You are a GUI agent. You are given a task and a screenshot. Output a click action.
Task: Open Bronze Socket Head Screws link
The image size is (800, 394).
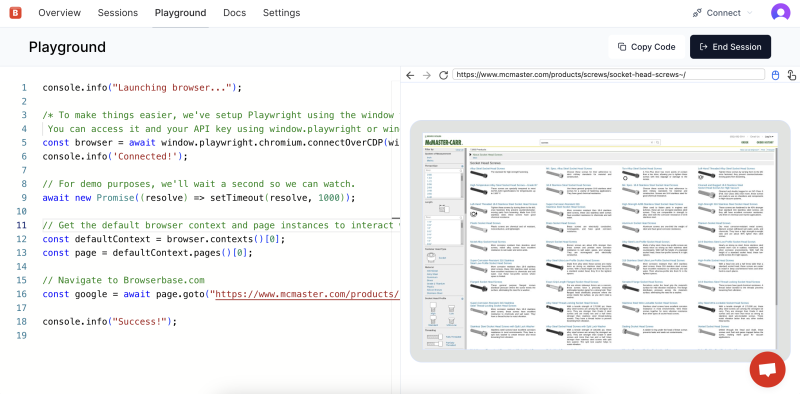coord(561,241)
